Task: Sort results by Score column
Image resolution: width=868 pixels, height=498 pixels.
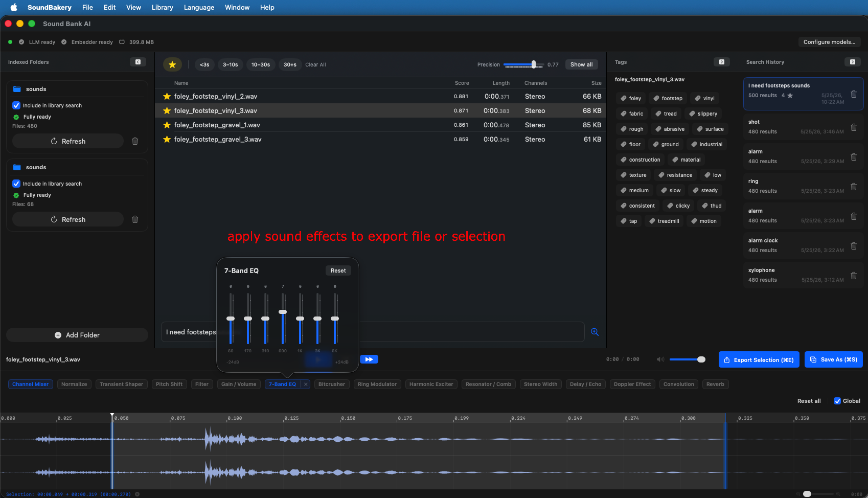Action: [x=462, y=83]
